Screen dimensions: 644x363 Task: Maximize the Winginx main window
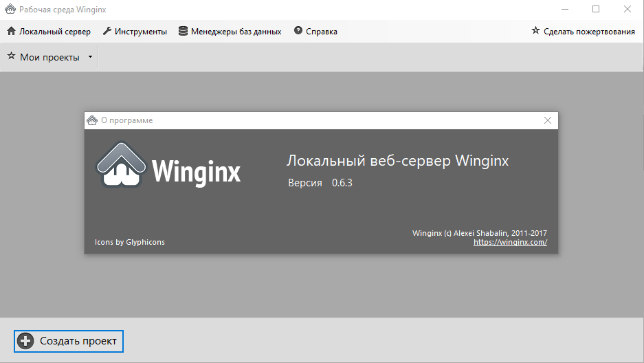[x=596, y=9]
